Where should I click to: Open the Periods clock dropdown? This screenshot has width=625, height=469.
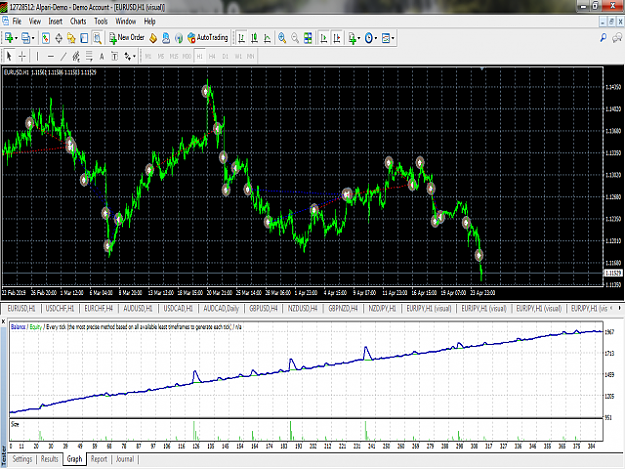[370, 38]
